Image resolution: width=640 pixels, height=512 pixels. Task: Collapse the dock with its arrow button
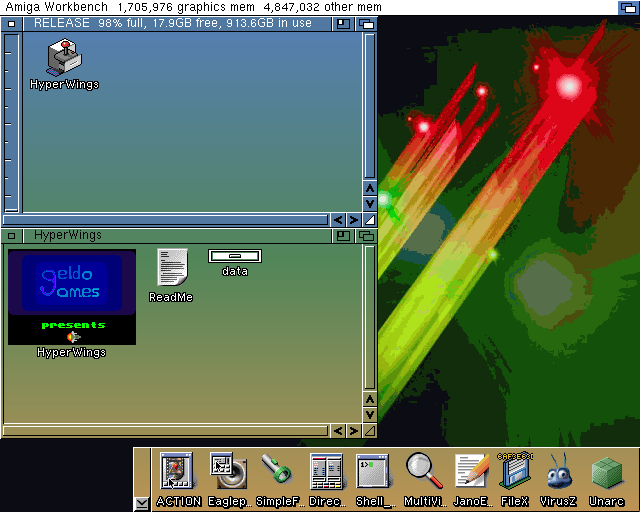(142, 504)
